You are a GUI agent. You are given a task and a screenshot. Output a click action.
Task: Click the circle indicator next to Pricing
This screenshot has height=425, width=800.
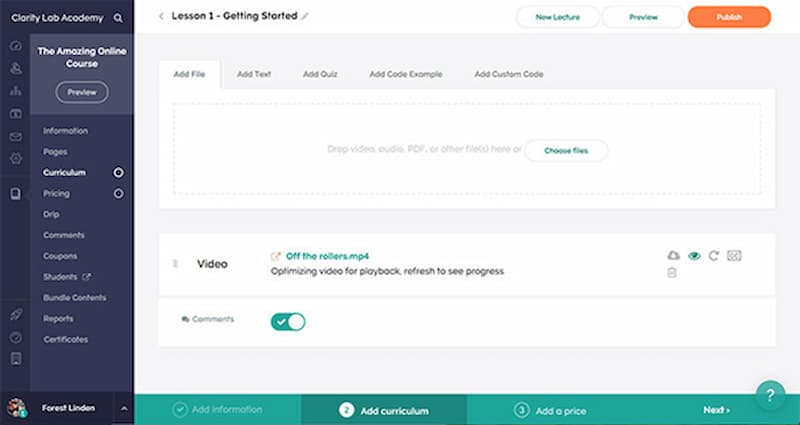(118, 193)
